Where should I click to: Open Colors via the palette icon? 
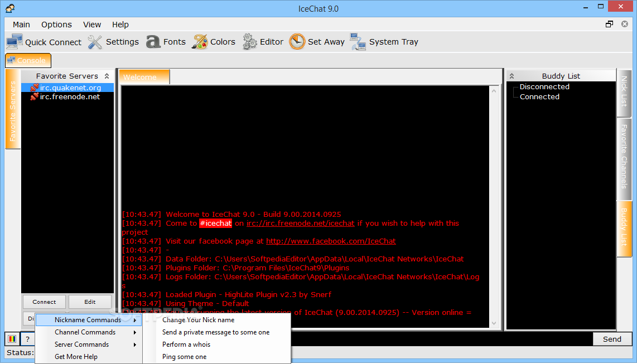pos(200,42)
